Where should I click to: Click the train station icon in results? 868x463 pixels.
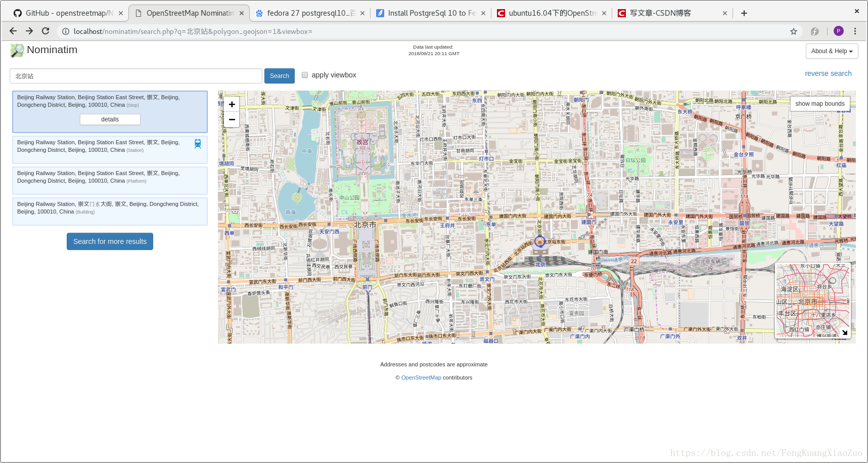(x=198, y=144)
